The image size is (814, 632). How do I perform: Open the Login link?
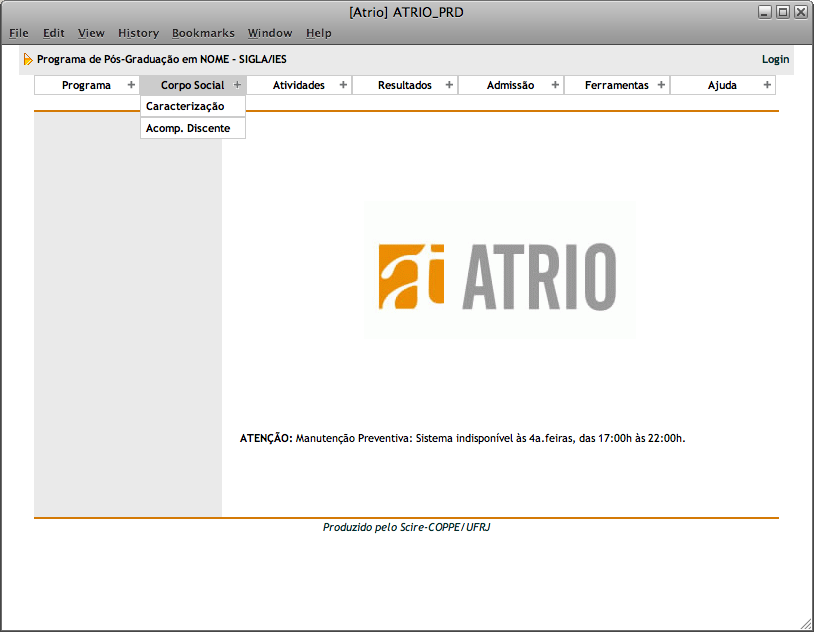pos(775,59)
